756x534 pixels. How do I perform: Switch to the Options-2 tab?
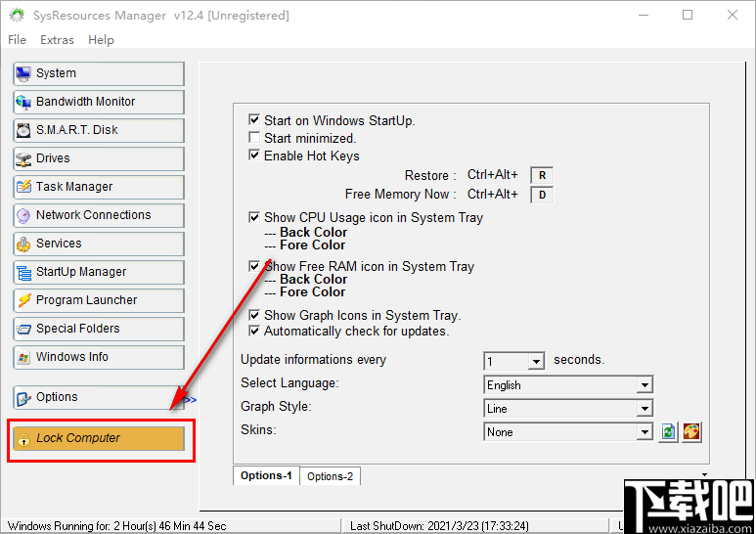pyautogui.click(x=331, y=476)
